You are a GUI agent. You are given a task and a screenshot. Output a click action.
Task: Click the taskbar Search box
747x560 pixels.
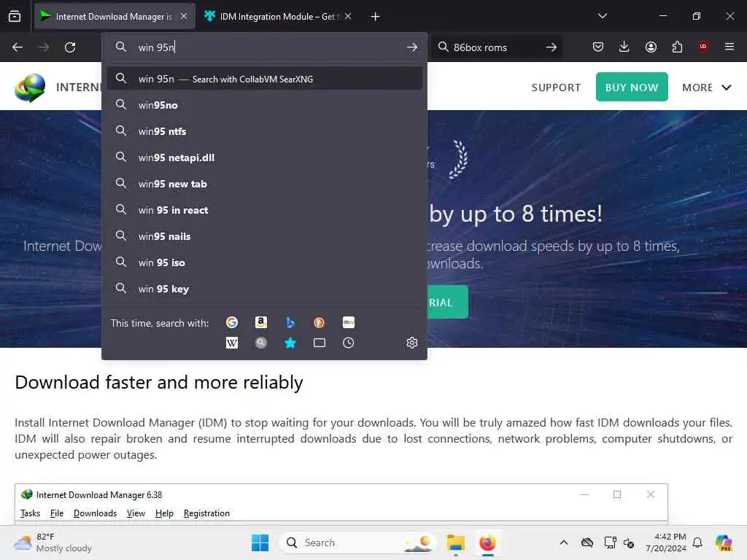point(357,542)
